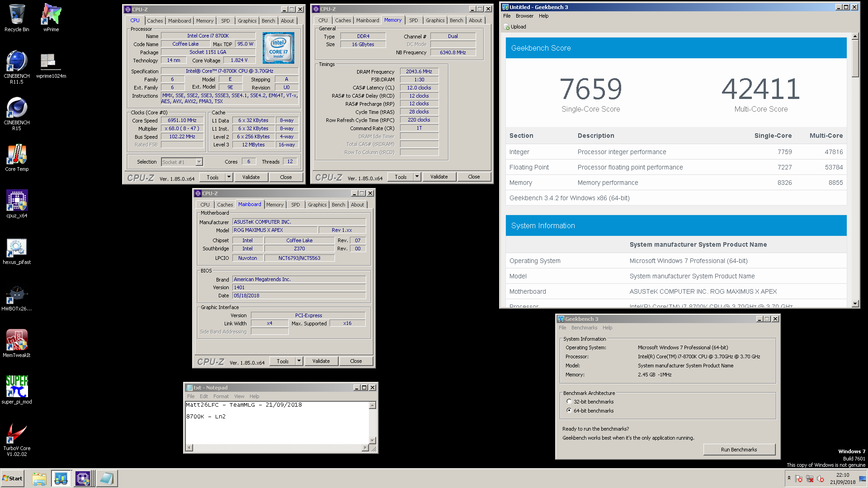This screenshot has height=488, width=868.
Task: Open File menu in Geekbench results window
Action: pos(507,16)
